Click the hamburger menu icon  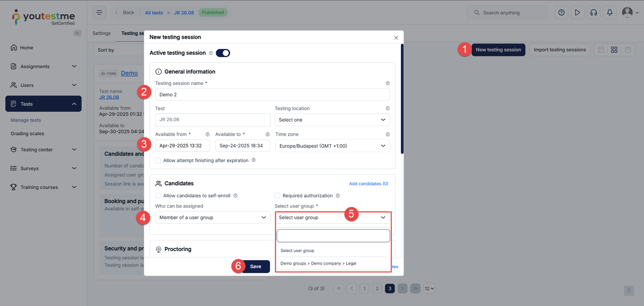99,12
